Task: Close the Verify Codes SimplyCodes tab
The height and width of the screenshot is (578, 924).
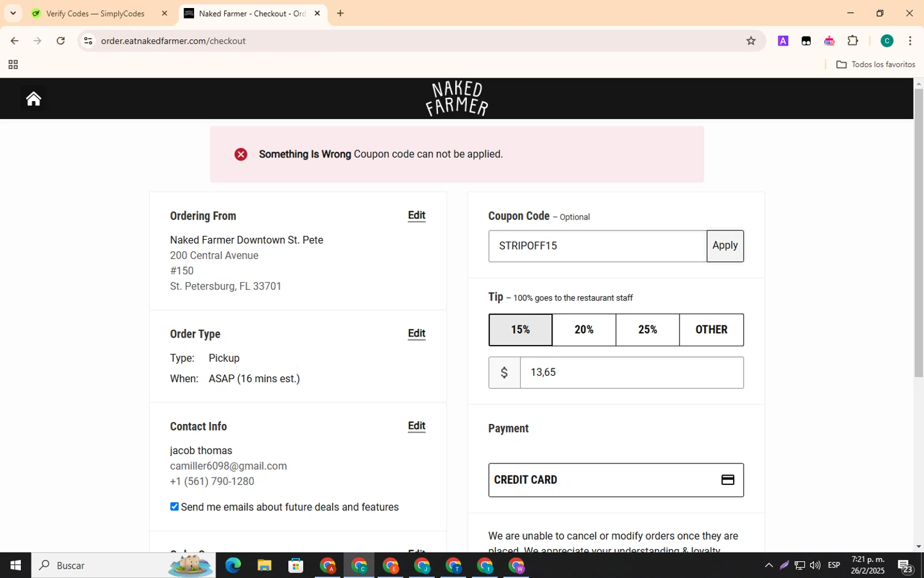Action: [x=164, y=13]
